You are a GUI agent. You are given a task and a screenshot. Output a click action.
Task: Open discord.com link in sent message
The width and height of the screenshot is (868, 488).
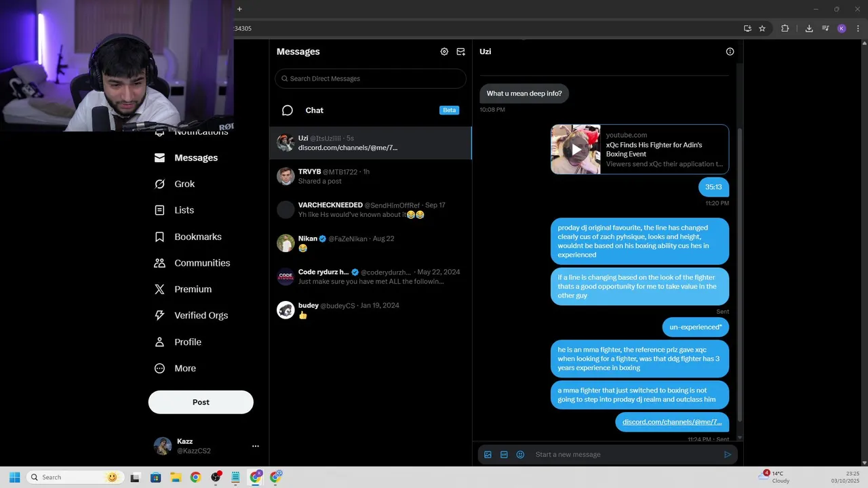click(671, 422)
